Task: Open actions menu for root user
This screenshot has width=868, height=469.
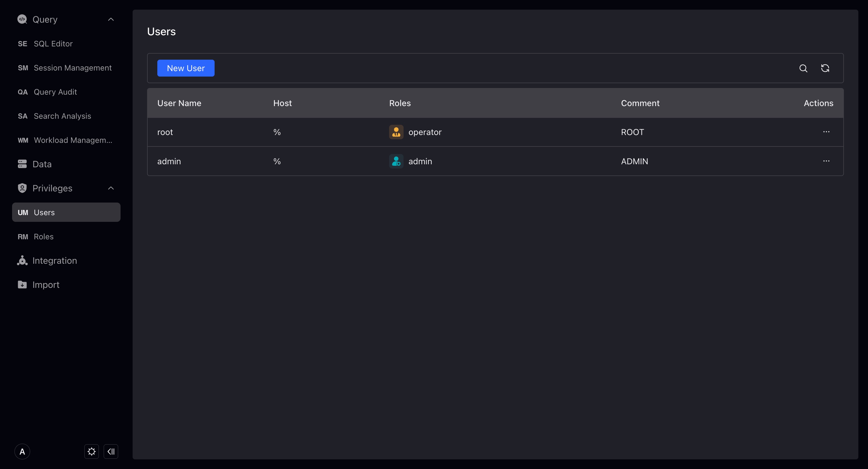Action: 826,132
